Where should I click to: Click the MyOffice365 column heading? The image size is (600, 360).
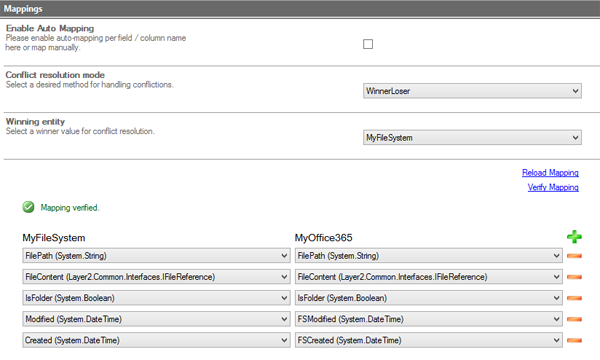pos(323,238)
